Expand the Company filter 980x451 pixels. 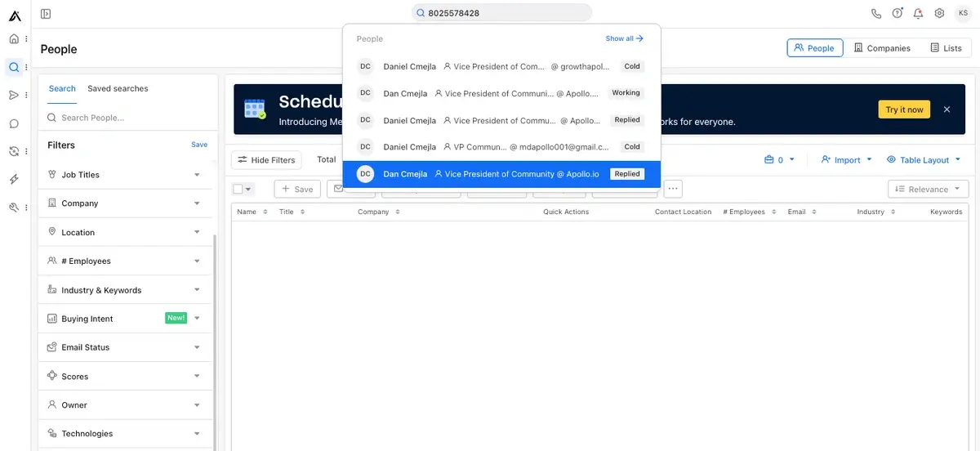(127, 203)
